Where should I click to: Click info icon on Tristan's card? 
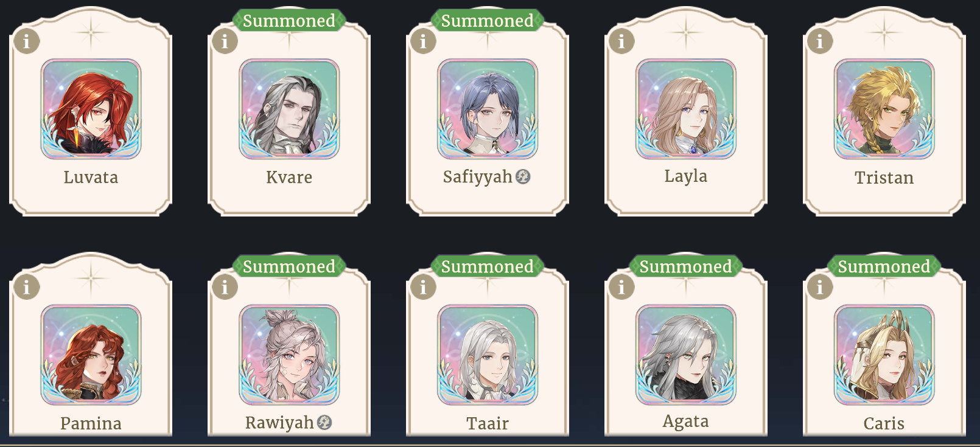coord(820,41)
